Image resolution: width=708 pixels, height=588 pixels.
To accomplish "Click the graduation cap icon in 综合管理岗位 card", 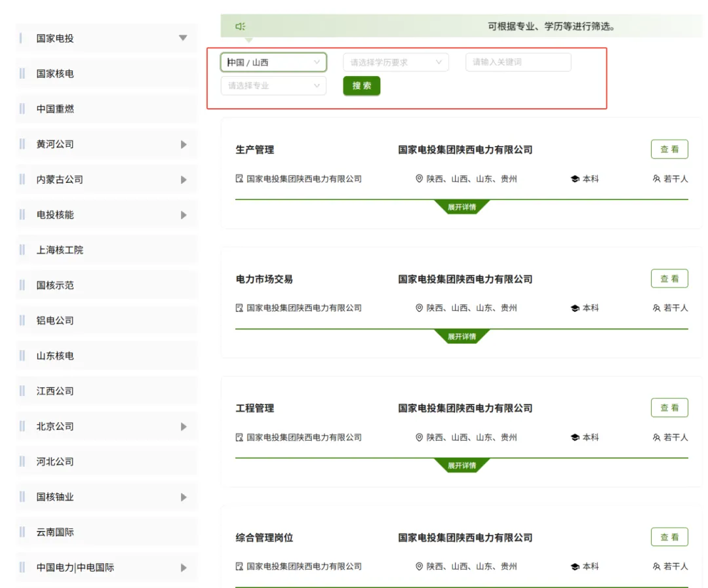I will click(575, 566).
